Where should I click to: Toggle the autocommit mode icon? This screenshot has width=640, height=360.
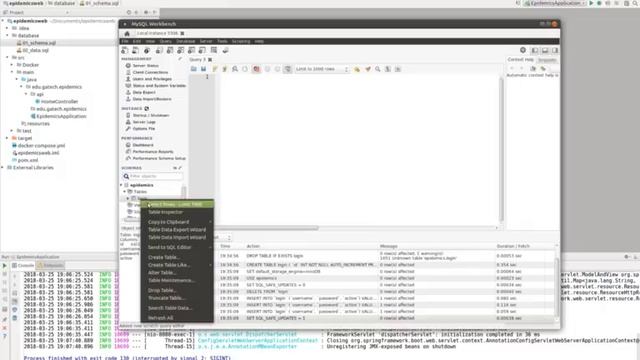pos(288,69)
